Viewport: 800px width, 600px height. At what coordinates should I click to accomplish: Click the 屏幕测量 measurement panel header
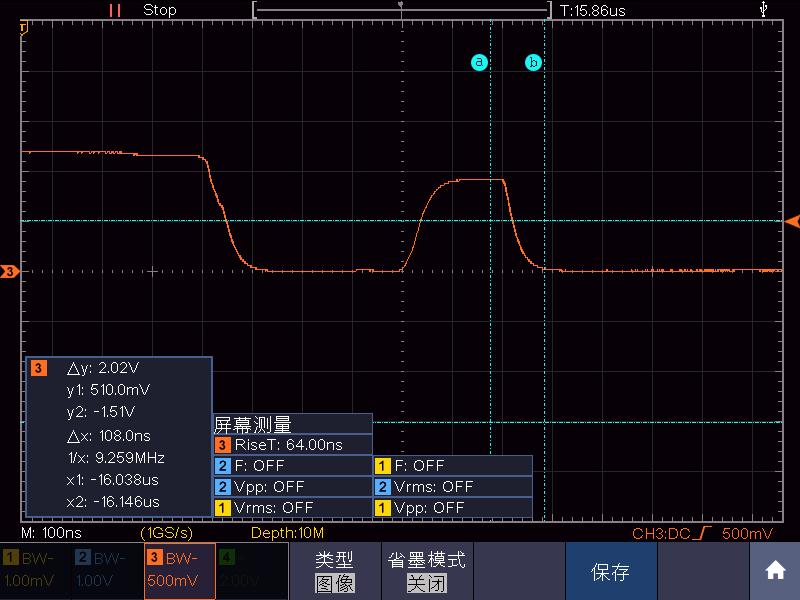click(x=292, y=424)
